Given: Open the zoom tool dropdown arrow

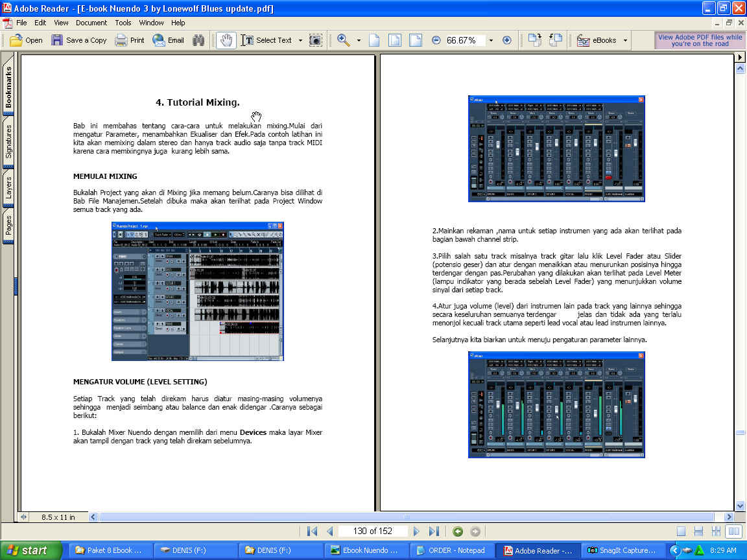Looking at the screenshot, I should pos(359,40).
